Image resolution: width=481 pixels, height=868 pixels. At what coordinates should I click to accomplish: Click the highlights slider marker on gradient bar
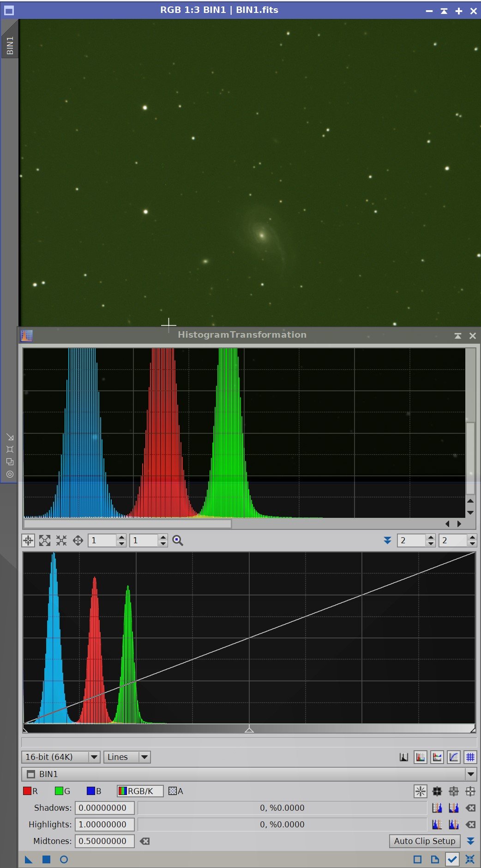(473, 730)
